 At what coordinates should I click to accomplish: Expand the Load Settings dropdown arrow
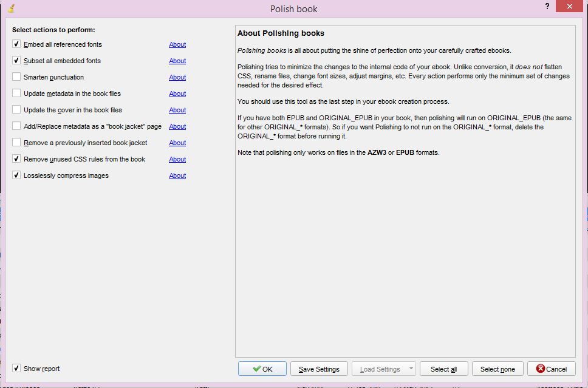click(411, 369)
